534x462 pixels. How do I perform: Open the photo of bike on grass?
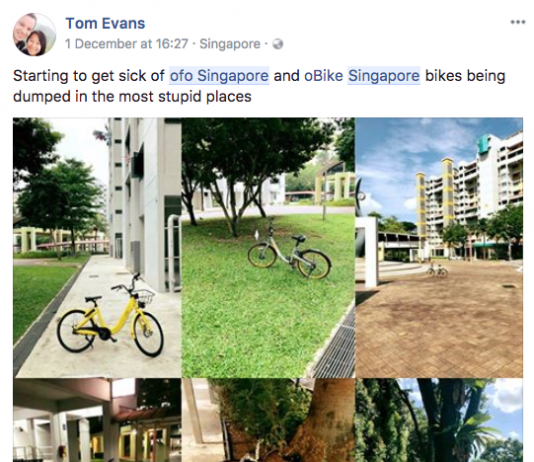coord(268,248)
